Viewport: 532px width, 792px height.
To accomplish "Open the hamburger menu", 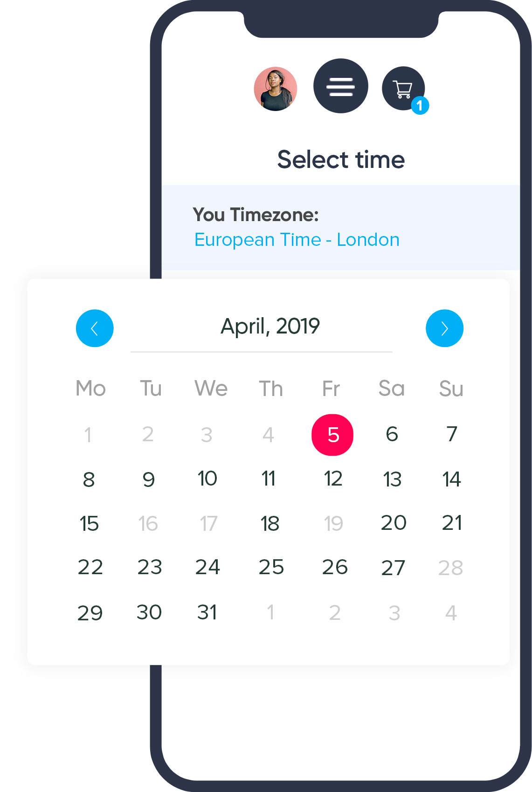I will tap(340, 86).
